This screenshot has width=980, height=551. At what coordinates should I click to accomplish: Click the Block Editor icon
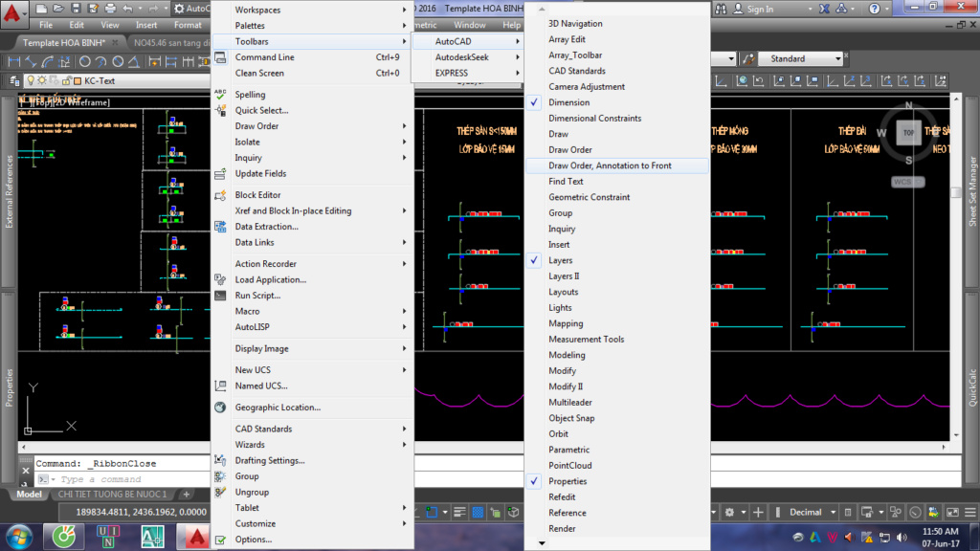[x=220, y=195]
